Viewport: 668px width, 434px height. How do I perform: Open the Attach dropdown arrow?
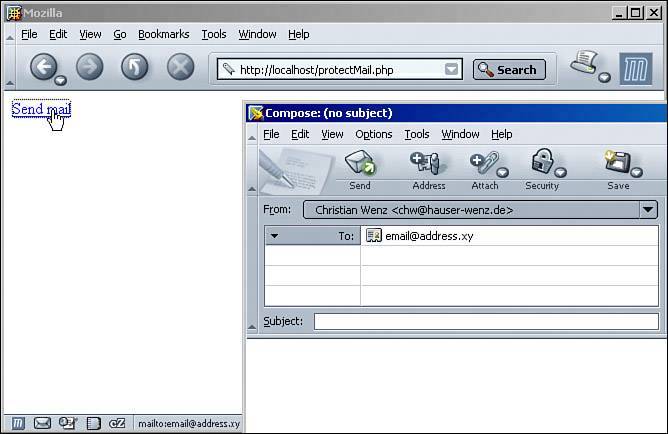(503, 172)
